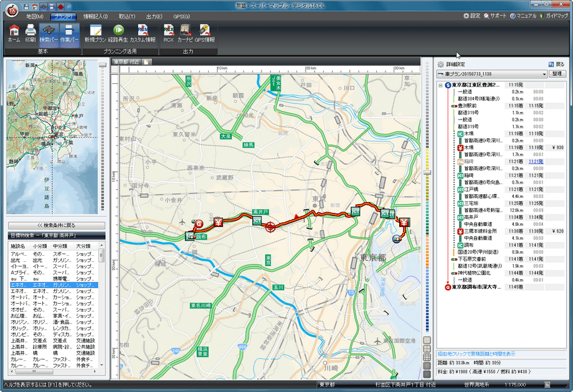Click the ホーム home ribbon icon
573x392 pixels.
[x=14, y=34]
